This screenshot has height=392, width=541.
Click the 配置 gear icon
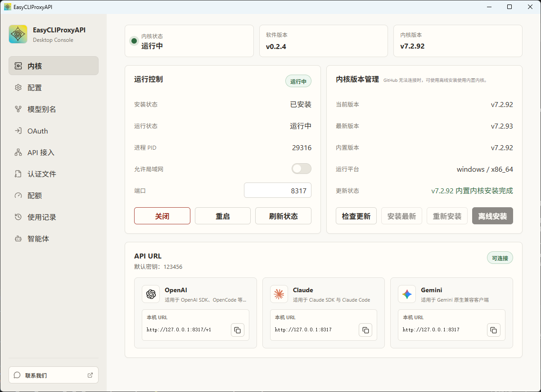(x=18, y=88)
